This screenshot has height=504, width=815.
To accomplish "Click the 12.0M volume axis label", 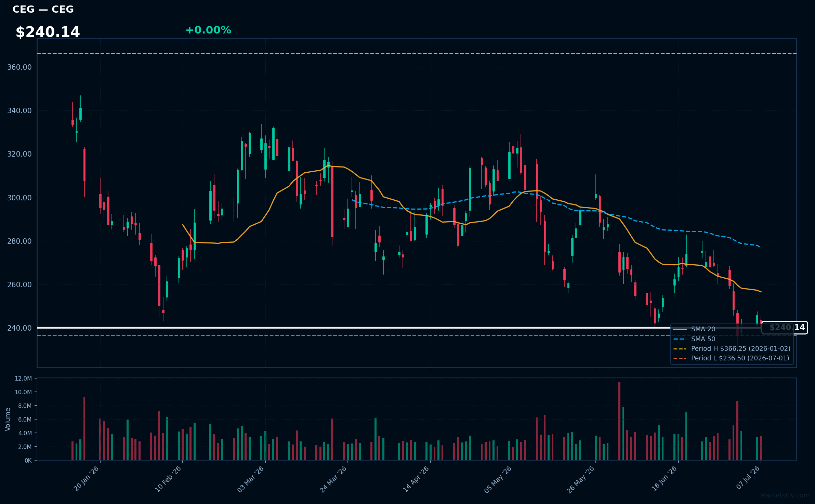I will pos(23,379).
